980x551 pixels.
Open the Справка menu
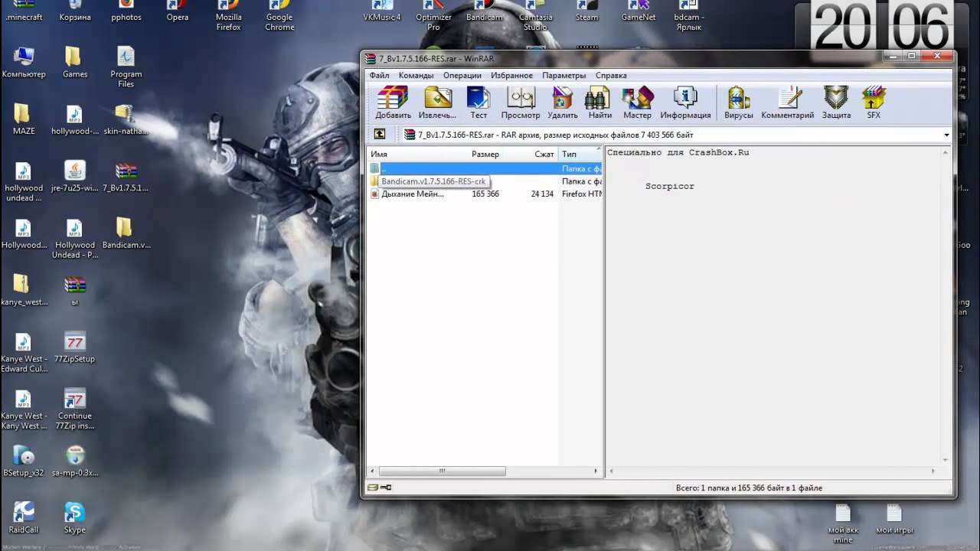[x=611, y=75]
